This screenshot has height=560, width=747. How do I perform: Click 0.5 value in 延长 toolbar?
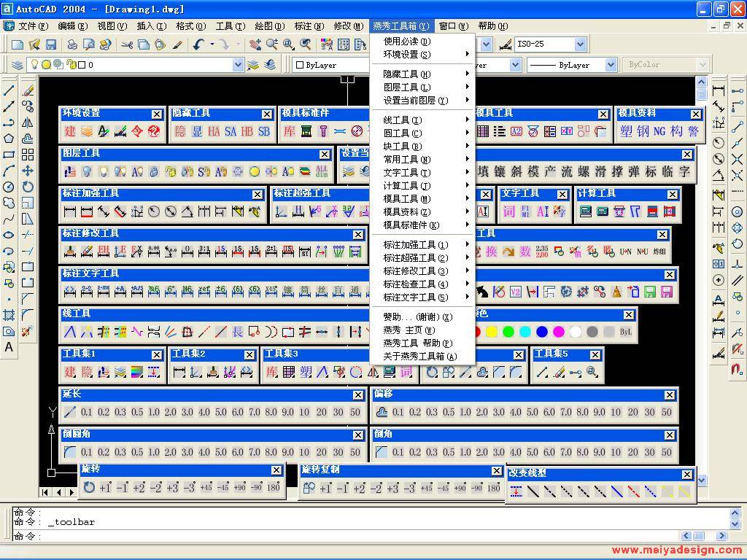point(137,412)
